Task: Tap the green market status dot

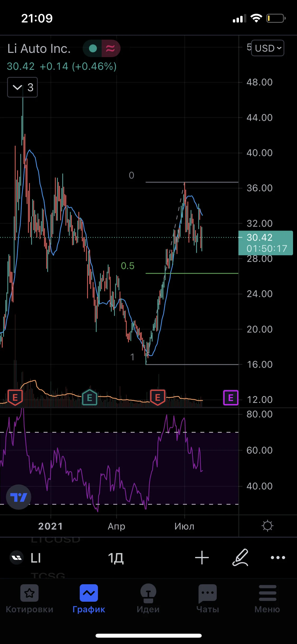Action: coord(93,48)
